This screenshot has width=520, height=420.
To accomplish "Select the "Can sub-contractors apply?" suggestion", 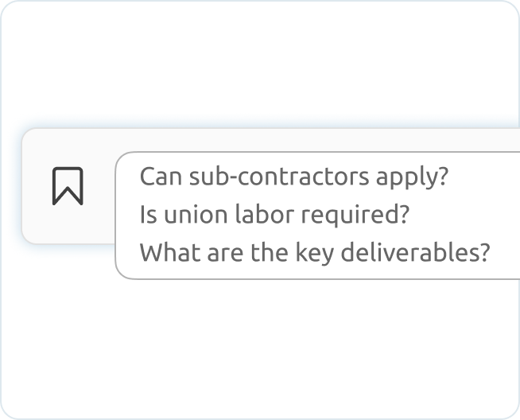I will 294,177.
